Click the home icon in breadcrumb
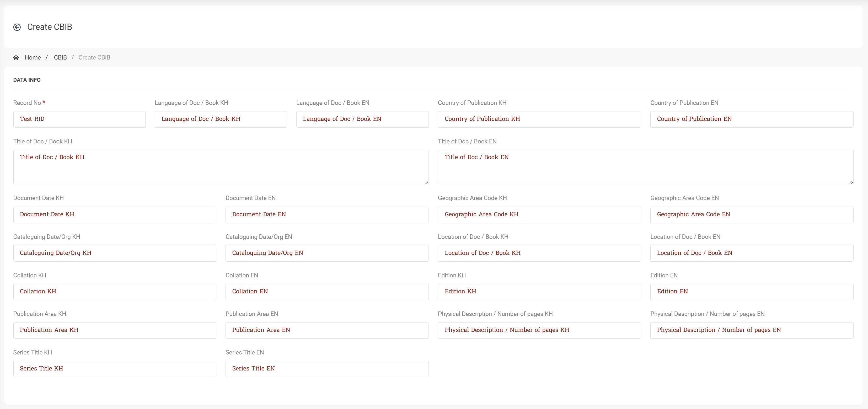 [16, 58]
